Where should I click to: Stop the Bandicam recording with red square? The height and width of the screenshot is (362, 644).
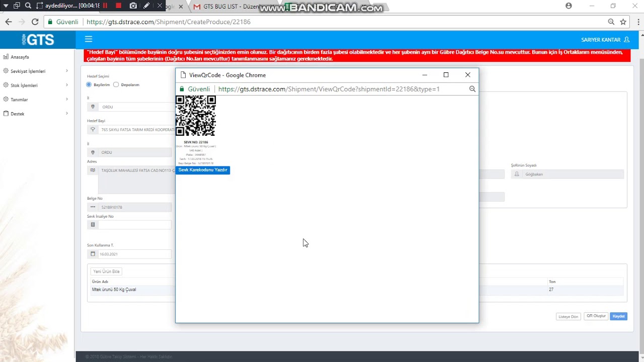(119, 6)
